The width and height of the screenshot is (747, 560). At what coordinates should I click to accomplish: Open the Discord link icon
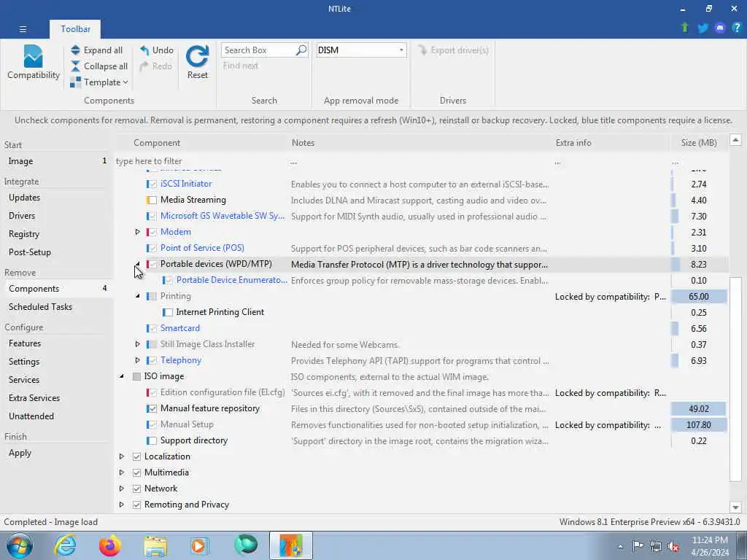click(720, 28)
